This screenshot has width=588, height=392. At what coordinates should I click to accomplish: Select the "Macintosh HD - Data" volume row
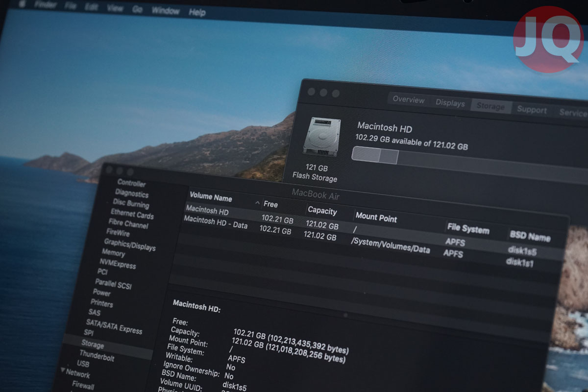(x=373, y=241)
